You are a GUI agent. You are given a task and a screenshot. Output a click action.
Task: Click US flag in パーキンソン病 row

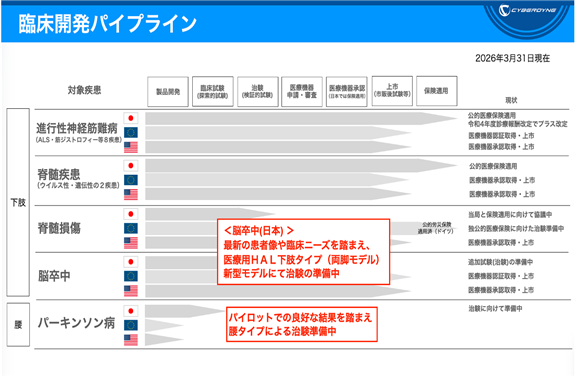tap(131, 340)
